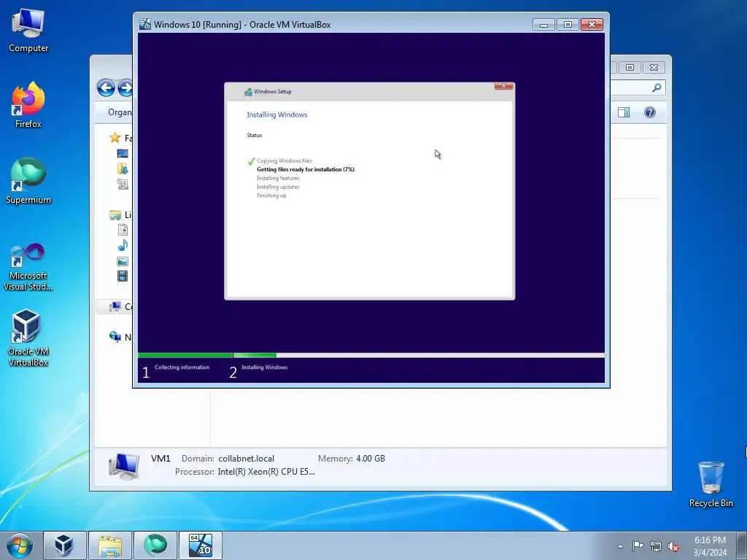Select Recent Places icon in Explorer sidebar
Image resolution: width=747 pixels, height=560 pixels.
pos(123,184)
